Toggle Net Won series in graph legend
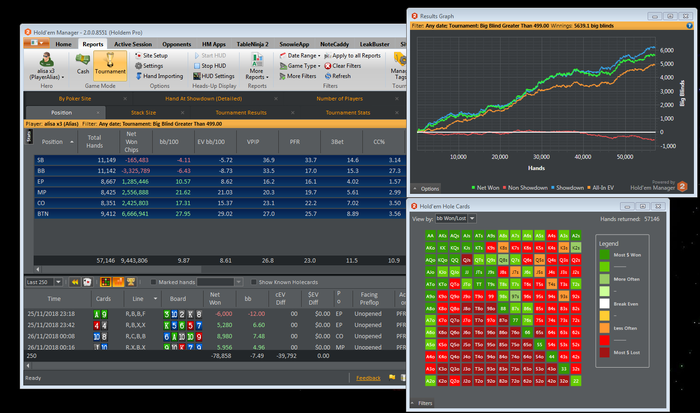This screenshot has height=413, width=700. [x=485, y=188]
